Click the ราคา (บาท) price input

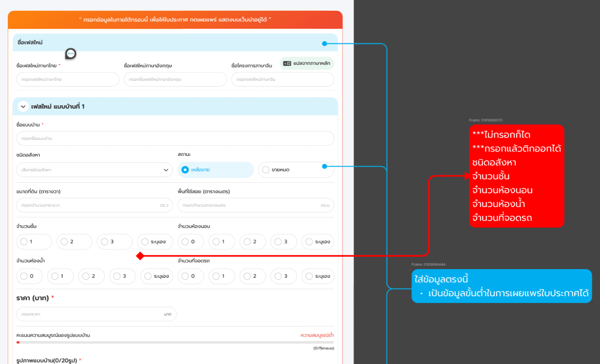click(97, 314)
